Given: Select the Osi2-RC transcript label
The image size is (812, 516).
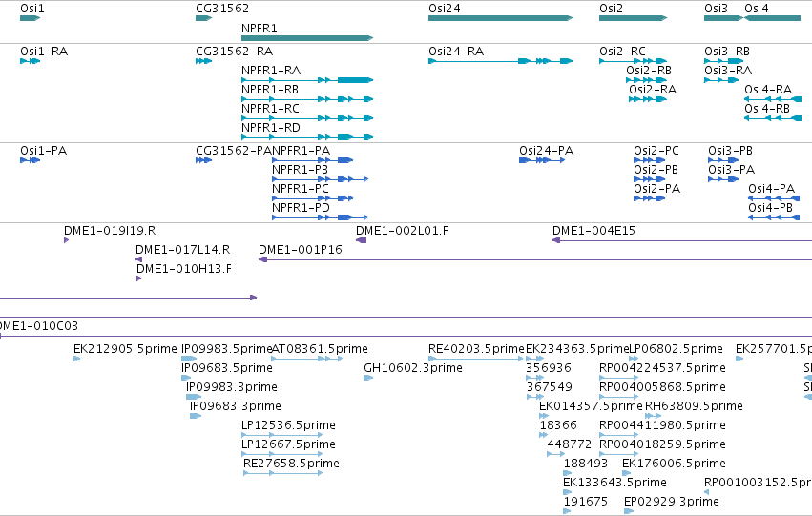Looking at the screenshot, I should pyautogui.click(x=622, y=52).
